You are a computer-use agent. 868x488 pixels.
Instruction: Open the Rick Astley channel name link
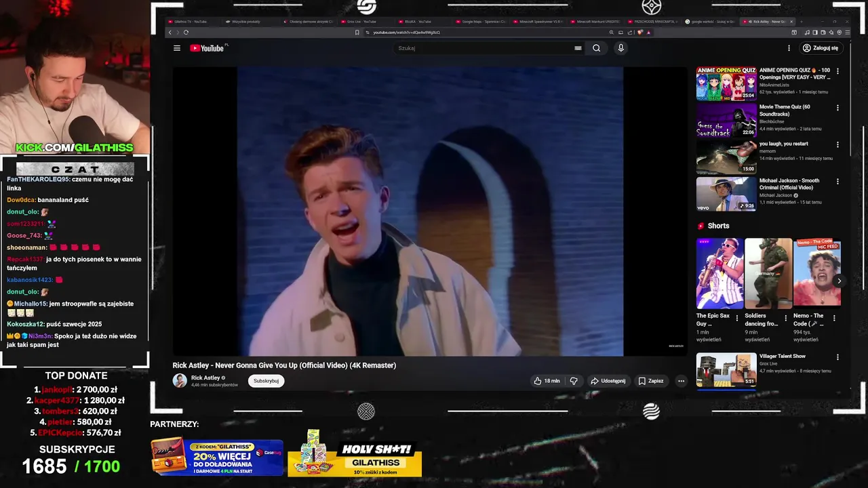[x=205, y=378]
